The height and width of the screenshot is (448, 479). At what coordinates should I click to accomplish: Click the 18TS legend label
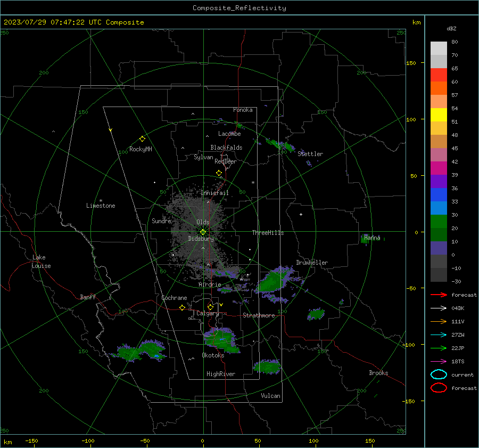[x=458, y=362]
